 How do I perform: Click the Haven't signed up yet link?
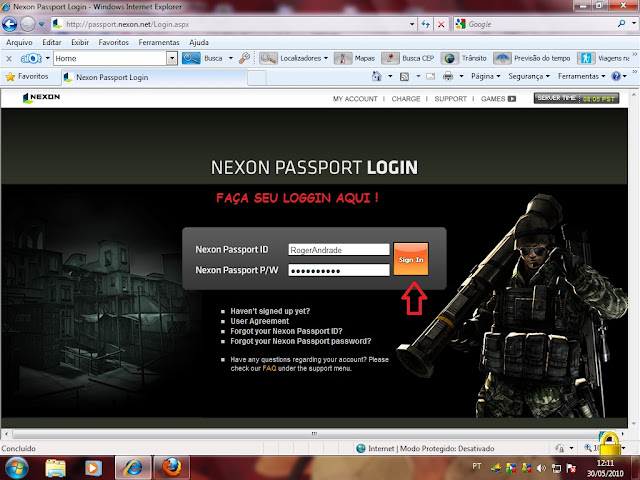point(270,311)
